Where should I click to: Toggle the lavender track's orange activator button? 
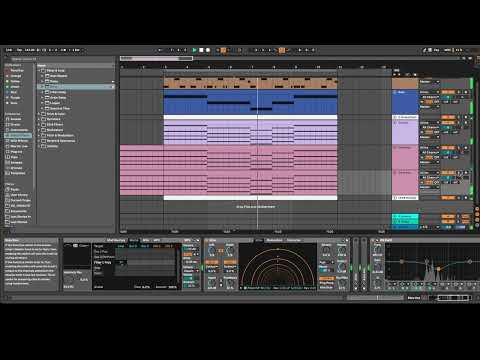coord(448,123)
